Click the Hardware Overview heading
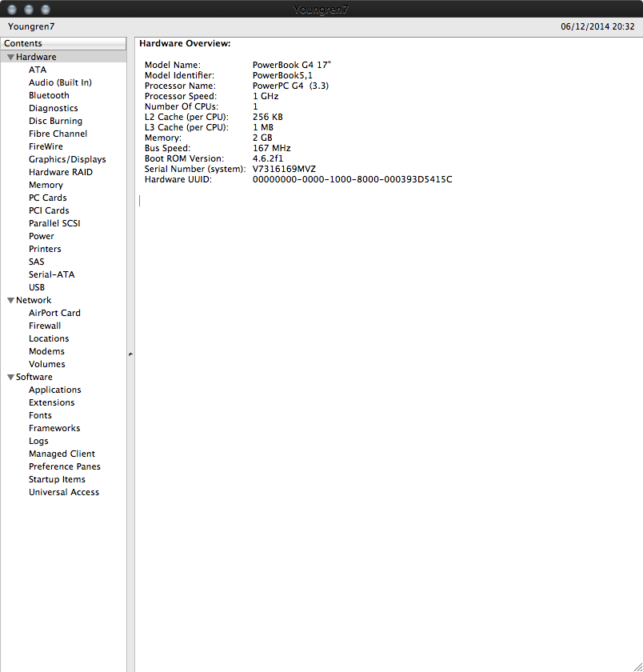Screen dimensions: 643x672 pos(185,44)
